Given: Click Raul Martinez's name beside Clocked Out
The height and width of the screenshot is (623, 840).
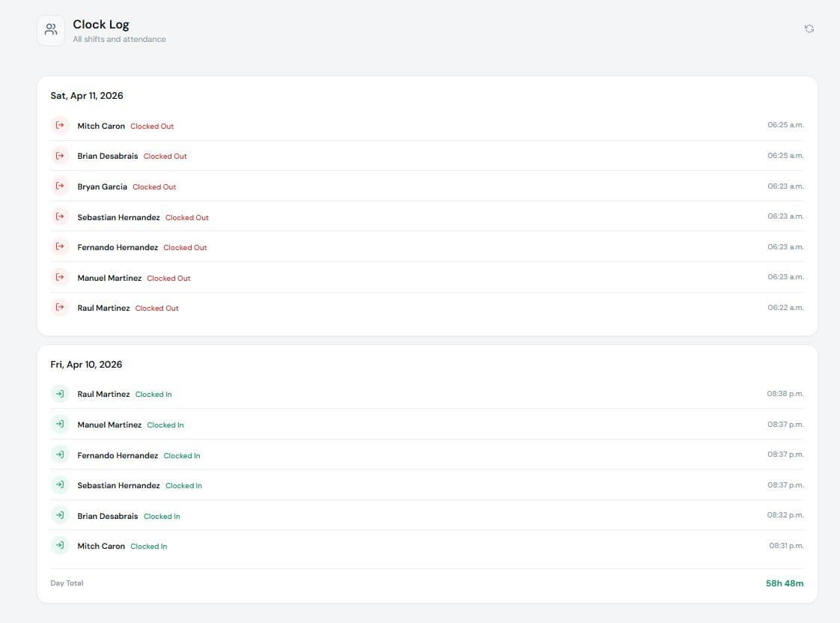Looking at the screenshot, I should point(103,308).
